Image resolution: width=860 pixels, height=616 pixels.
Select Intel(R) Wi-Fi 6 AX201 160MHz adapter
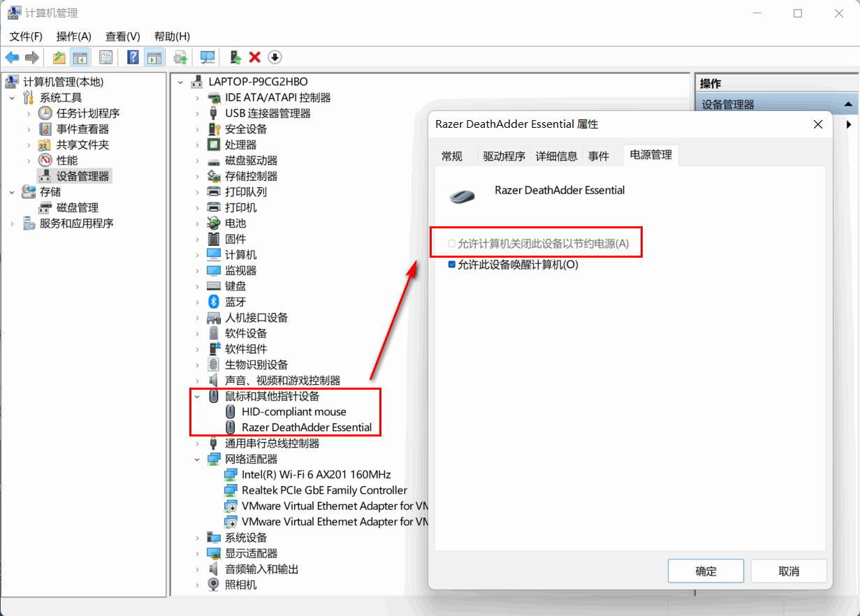click(x=316, y=474)
